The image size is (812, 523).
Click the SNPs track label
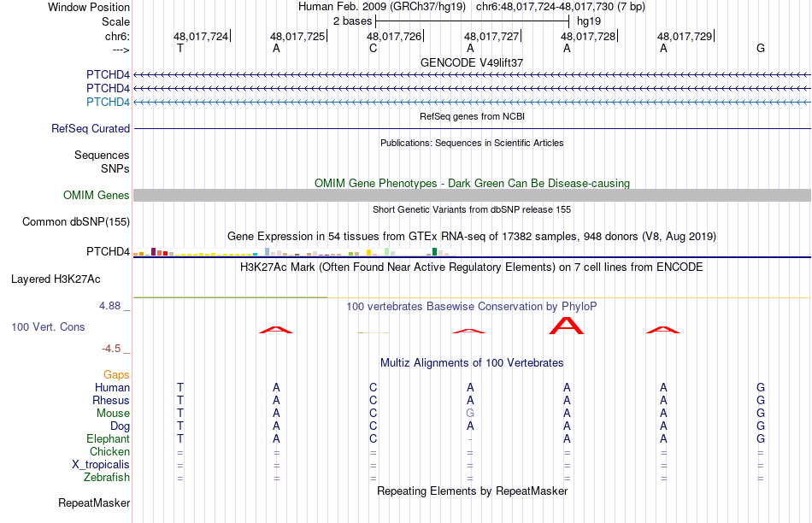click(x=115, y=168)
